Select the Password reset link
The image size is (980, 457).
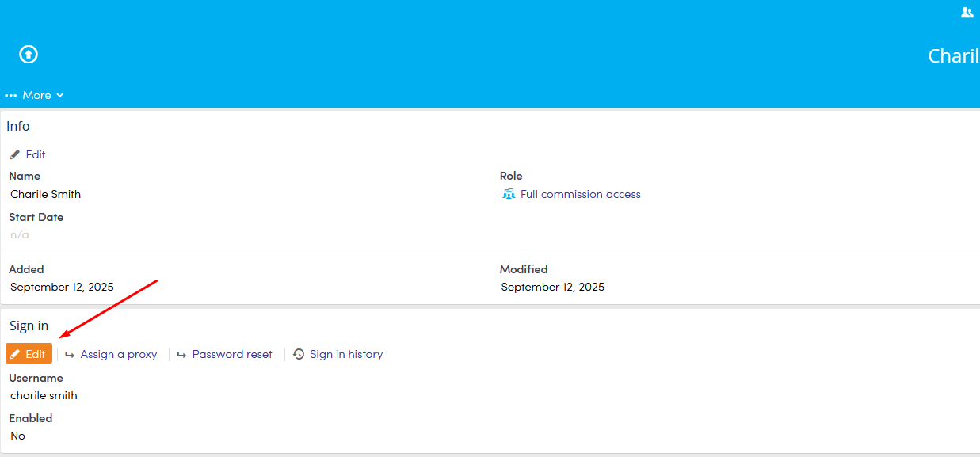pos(232,354)
